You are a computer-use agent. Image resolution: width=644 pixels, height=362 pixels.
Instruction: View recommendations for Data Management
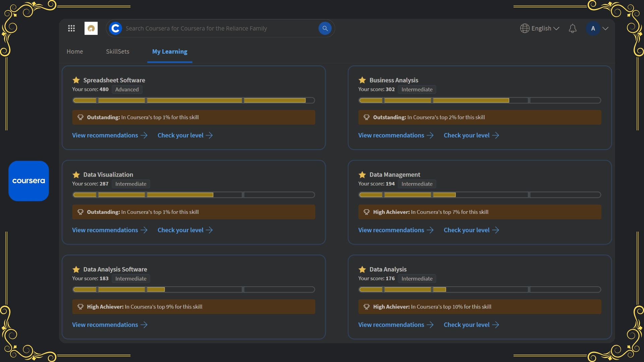pyautogui.click(x=396, y=230)
